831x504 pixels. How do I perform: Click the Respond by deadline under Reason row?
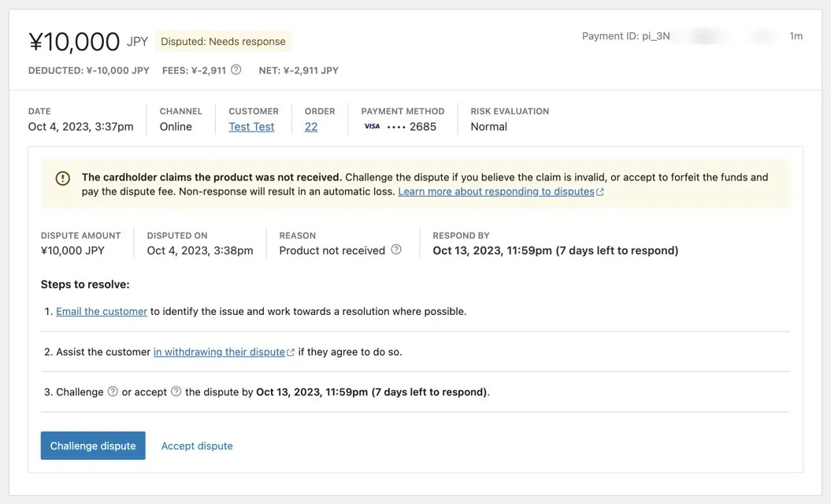click(x=555, y=250)
